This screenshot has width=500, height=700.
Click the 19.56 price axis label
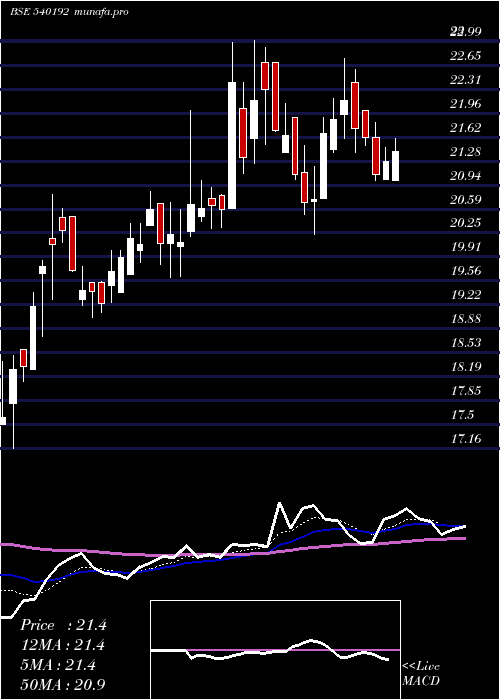(466, 271)
